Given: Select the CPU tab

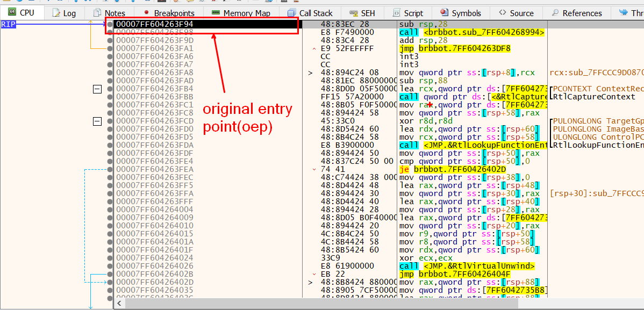Looking at the screenshot, I should click(21, 12).
